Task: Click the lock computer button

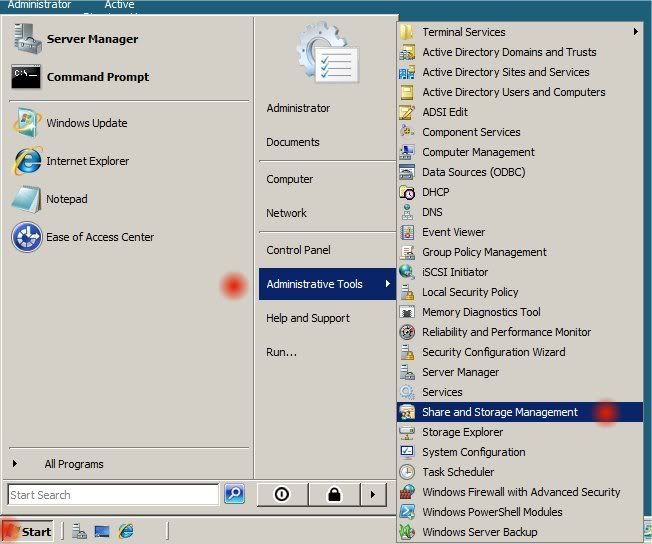Action: 334,495
